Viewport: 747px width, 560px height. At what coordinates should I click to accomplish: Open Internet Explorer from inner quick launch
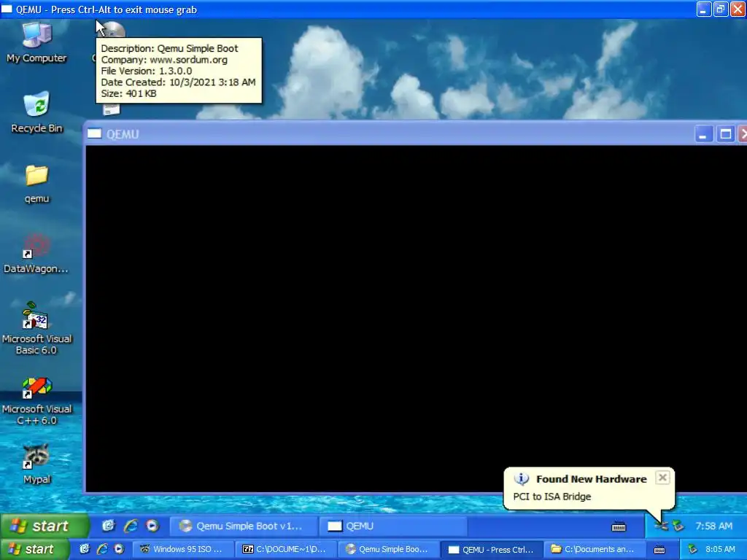coord(131,526)
